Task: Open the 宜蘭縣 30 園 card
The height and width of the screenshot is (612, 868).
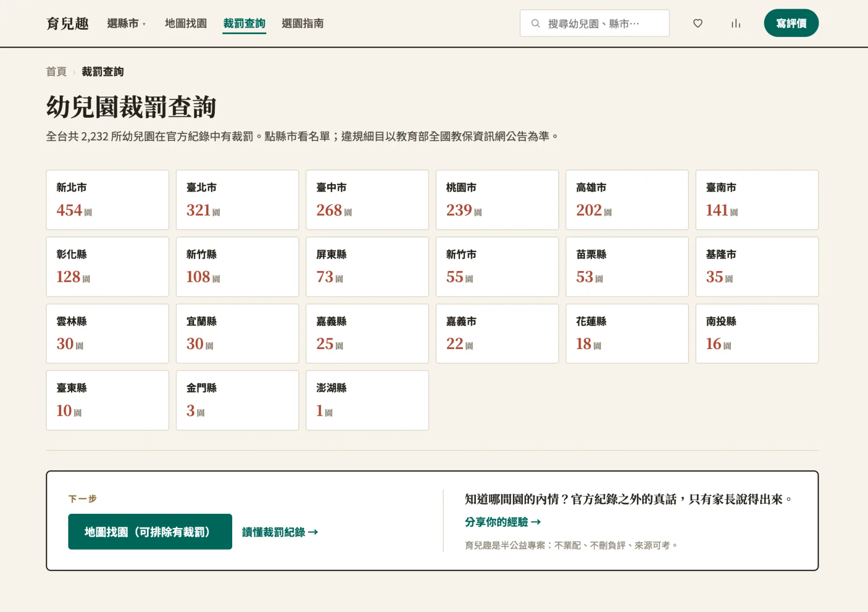Action: pyautogui.click(x=237, y=333)
